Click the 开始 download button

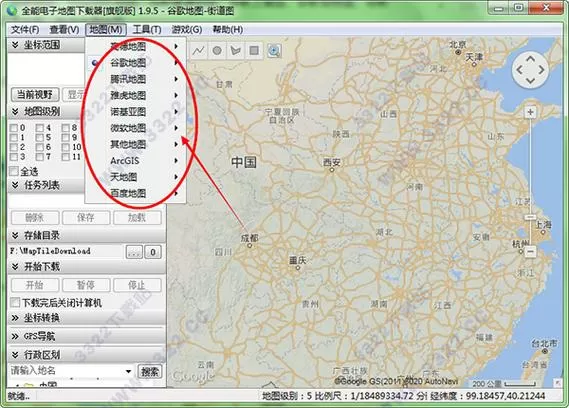point(35,285)
